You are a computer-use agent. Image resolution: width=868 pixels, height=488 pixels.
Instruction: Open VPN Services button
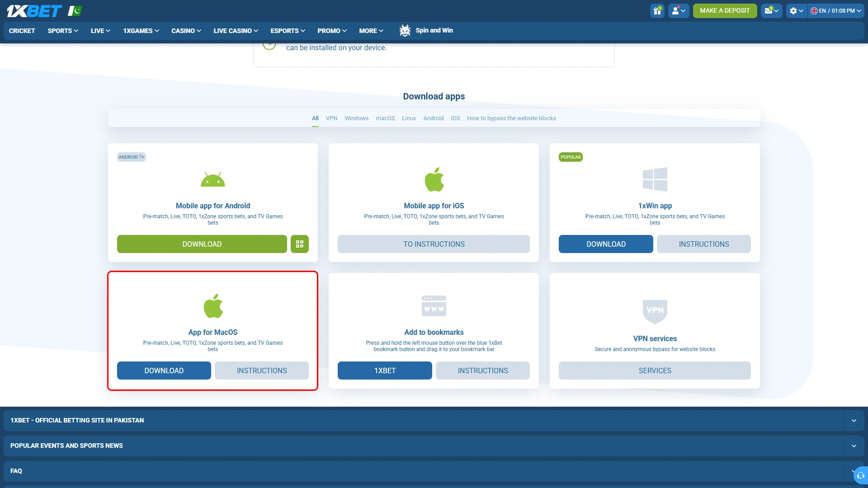pos(655,371)
